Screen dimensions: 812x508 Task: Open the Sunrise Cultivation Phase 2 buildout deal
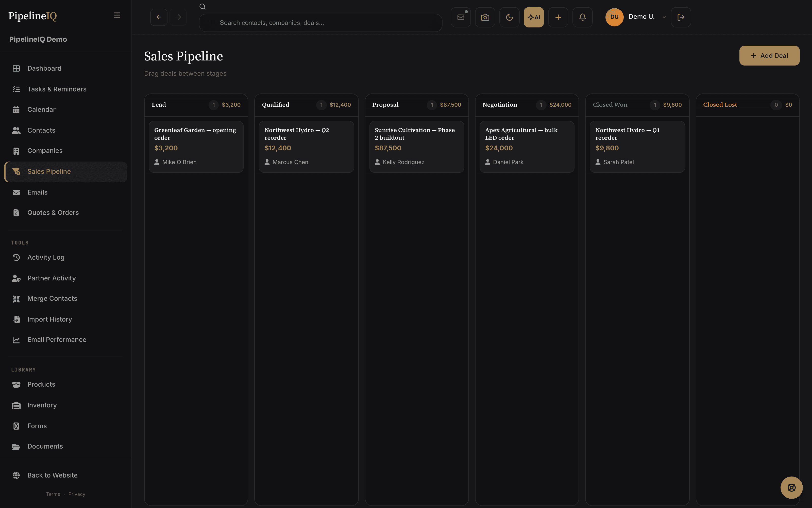[417, 147]
